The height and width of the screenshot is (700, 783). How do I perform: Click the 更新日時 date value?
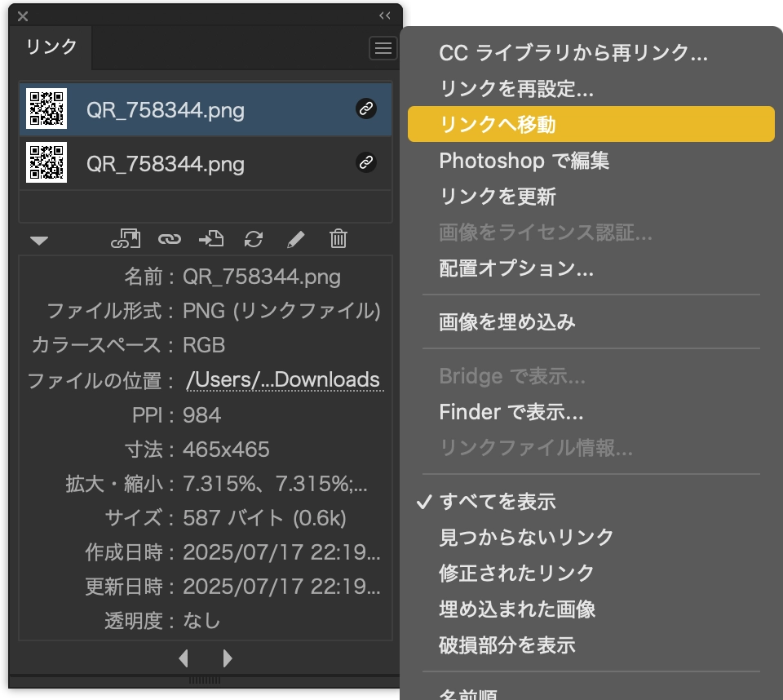[x=281, y=587]
